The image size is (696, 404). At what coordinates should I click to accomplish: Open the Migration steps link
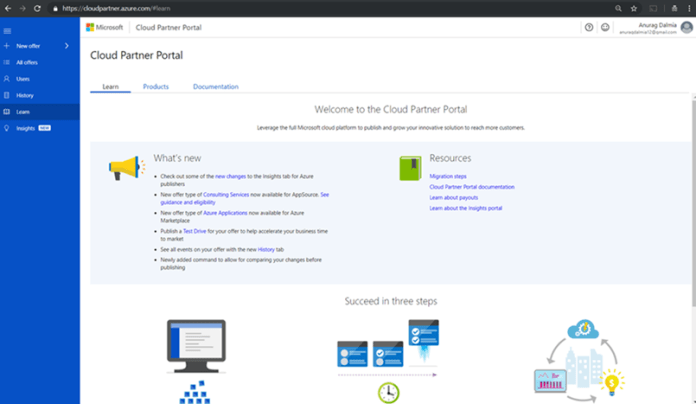(x=448, y=176)
